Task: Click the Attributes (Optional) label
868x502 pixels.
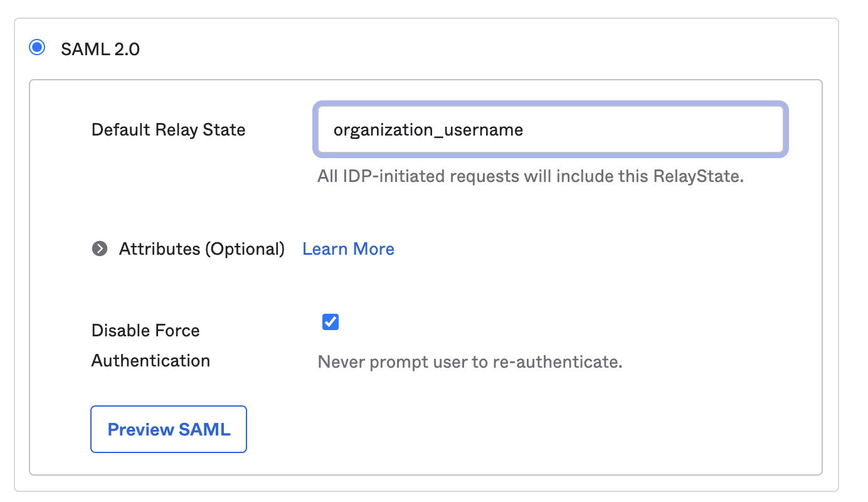Action: 201,248
